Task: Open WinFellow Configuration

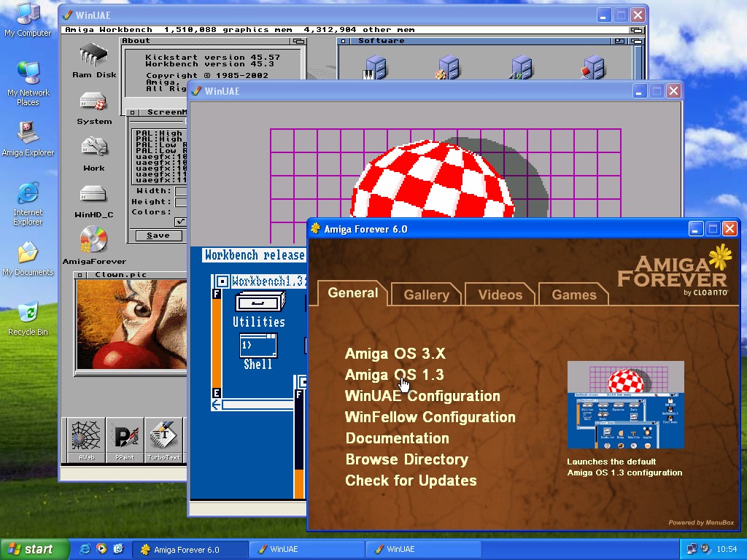Action: coord(430,417)
